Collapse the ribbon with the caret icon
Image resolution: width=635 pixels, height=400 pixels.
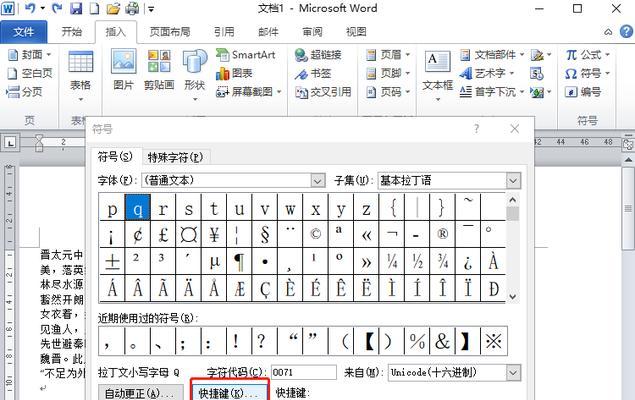[608, 32]
